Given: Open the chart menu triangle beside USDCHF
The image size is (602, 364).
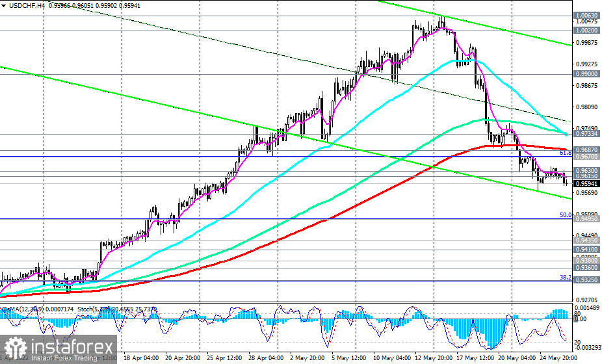Looking at the screenshot, I should coord(4,6).
